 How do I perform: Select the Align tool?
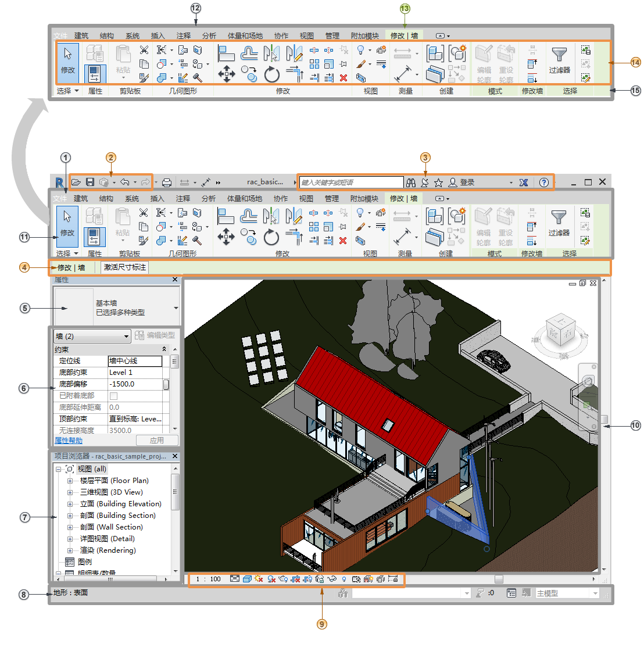[224, 214]
